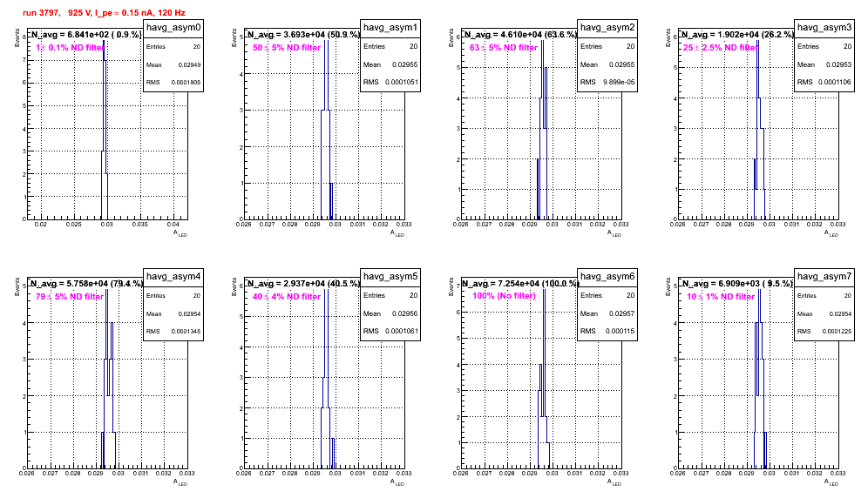Click the A_LED axis label under havg_asym3 plot
The image size is (868, 498).
pos(831,233)
